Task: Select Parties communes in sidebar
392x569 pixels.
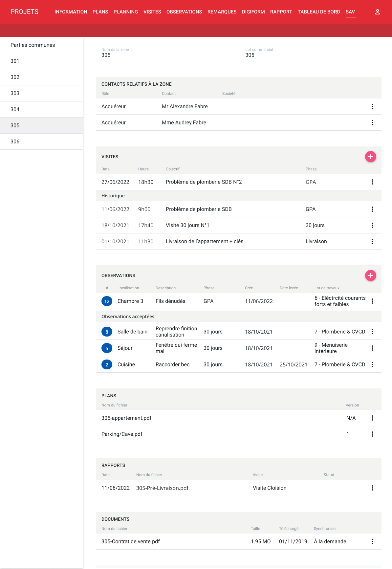Action: [33, 45]
